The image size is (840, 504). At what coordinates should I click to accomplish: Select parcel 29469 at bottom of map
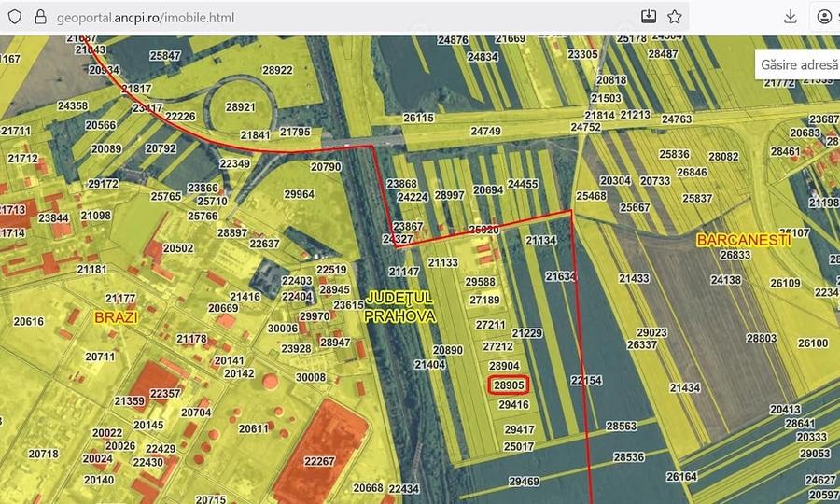click(x=524, y=481)
